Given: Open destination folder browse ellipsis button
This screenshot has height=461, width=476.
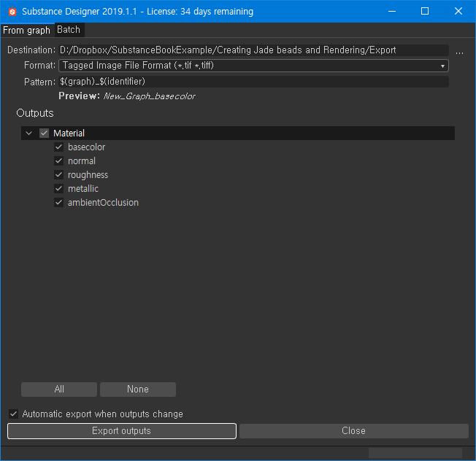Looking at the screenshot, I should click(x=459, y=51).
